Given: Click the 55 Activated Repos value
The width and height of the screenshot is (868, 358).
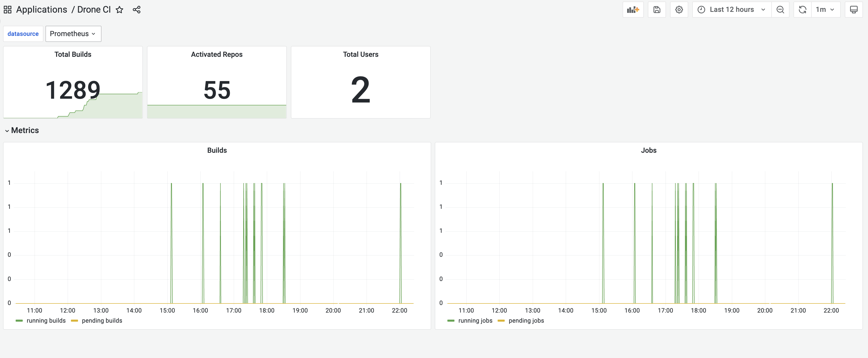Looking at the screenshot, I should click(217, 90).
